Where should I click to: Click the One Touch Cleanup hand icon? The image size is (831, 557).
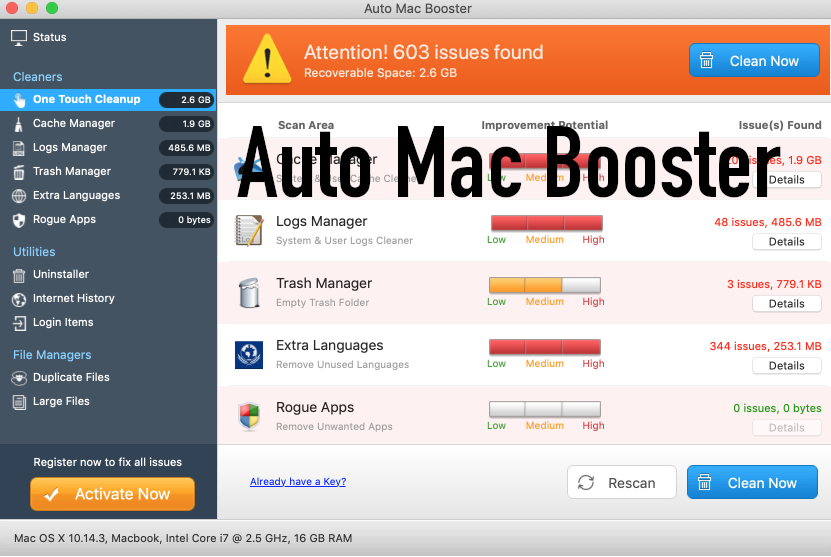[x=19, y=100]
